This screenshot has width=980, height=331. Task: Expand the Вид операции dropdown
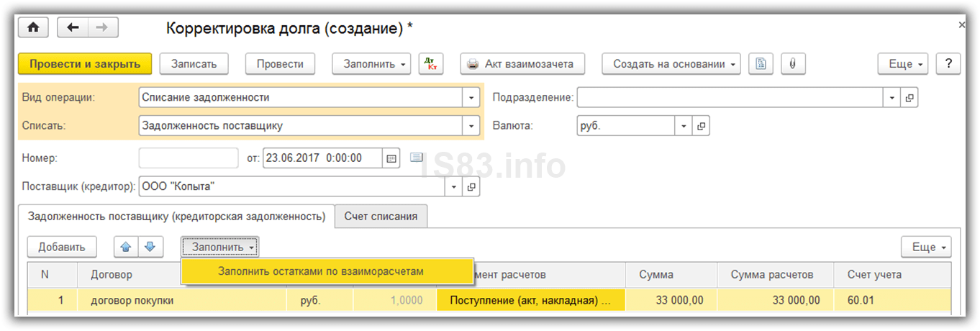click(471, 97)
